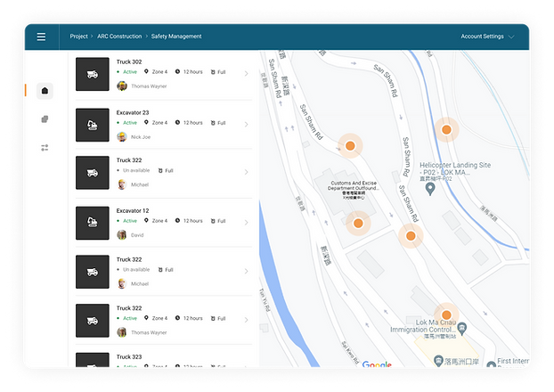
Task: Go to Project breadcrumb
Action: click(78, 36)
